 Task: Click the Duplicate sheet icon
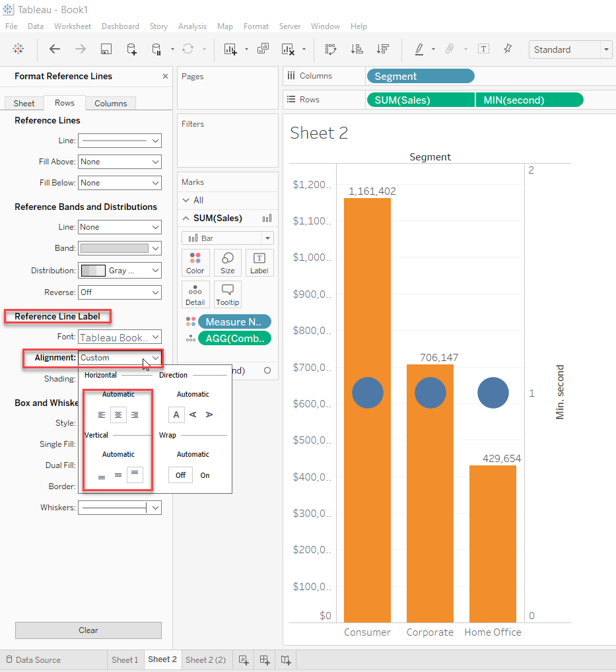(263, 49)
